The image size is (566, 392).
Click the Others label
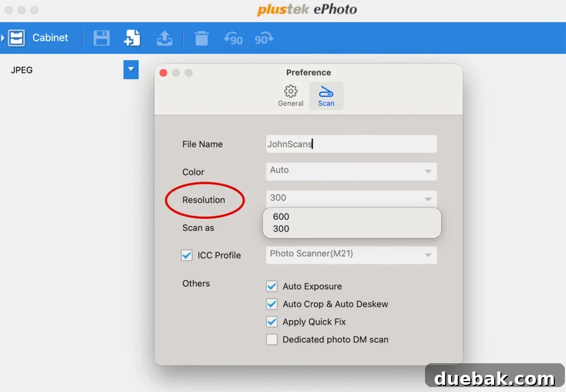[x=196, y=283]
